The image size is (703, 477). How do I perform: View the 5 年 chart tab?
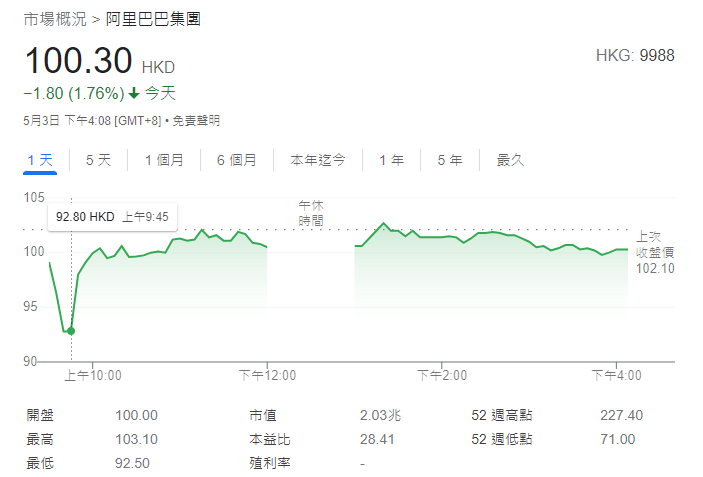click(449, 160)
